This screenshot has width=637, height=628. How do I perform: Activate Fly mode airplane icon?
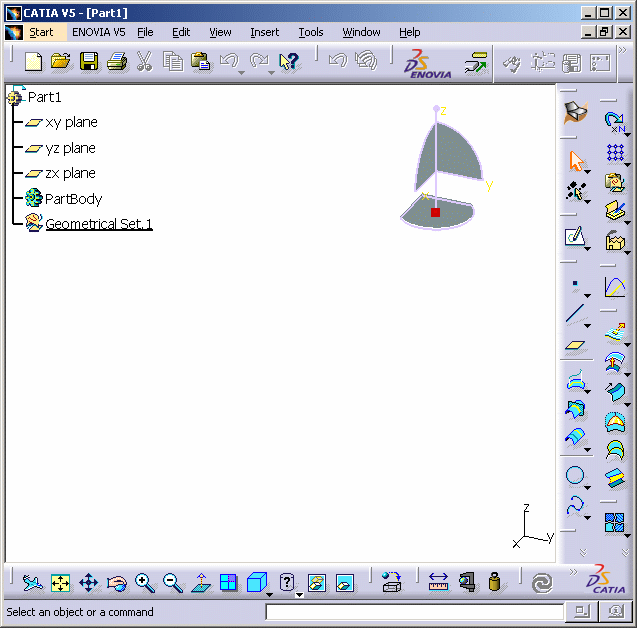click(x=32, y=583)
